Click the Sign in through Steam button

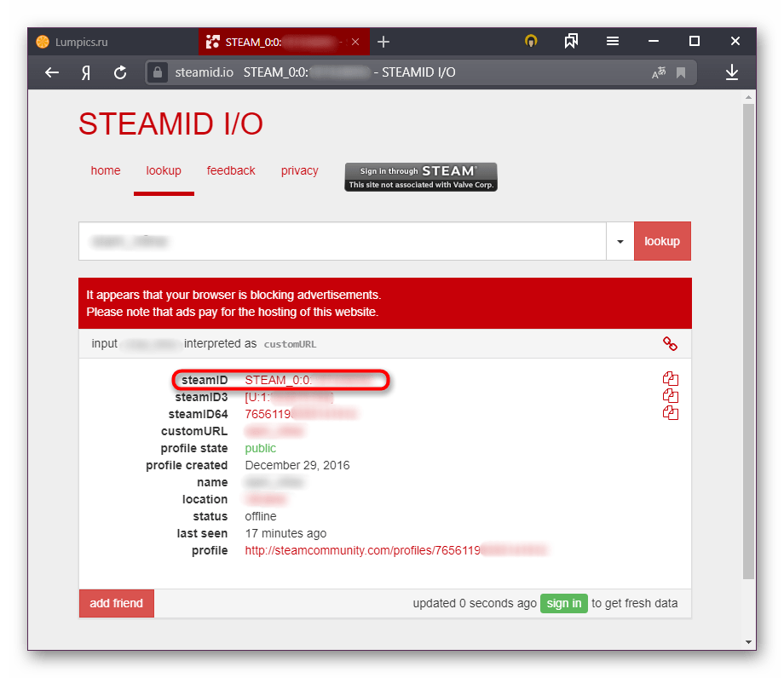click(x=421, y=177)
